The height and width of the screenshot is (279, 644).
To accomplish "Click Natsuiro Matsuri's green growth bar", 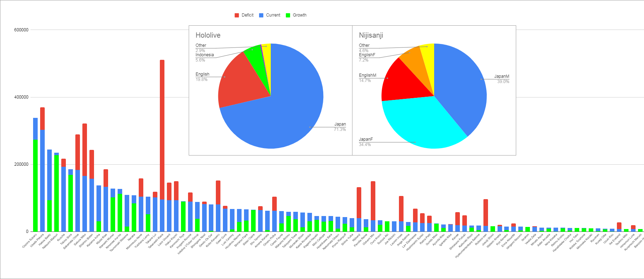I will pos(56,193).
